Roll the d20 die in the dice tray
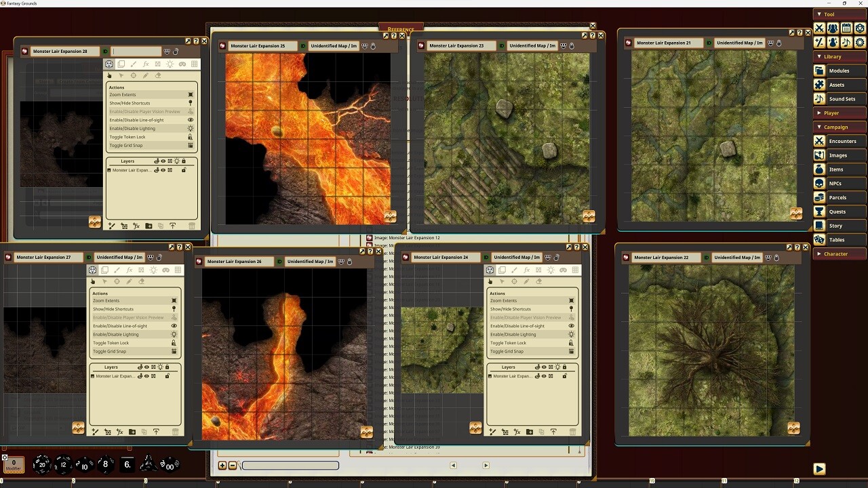Viewport: 868px width, 488px height. (x=42, y=465)
